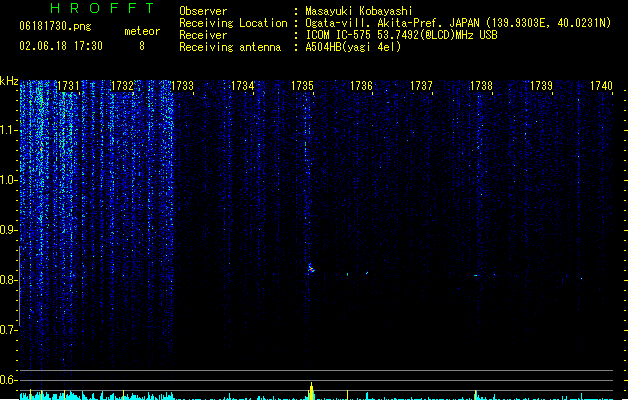Click the 1.1 kHz axis label

[x=8, y=130]
